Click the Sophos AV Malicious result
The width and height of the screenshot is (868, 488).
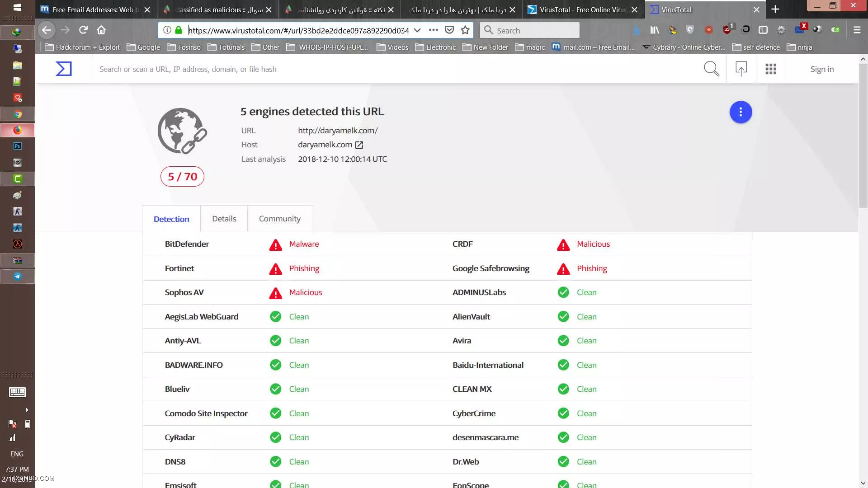(x=306, y=292)
